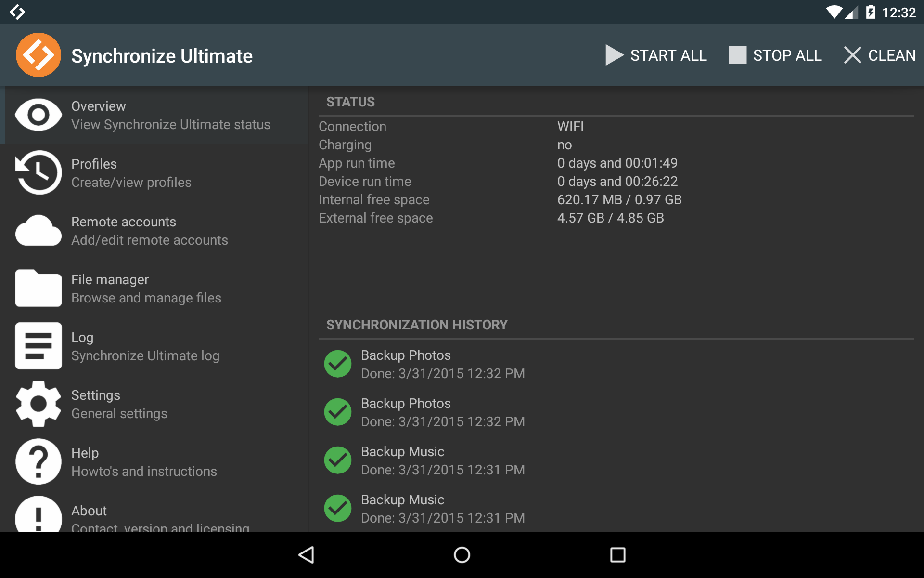This screenshot has height=578, width=924.
Task: Select 'View Synchronize Ultimate status' subtitle
Action: coord(171,124)
